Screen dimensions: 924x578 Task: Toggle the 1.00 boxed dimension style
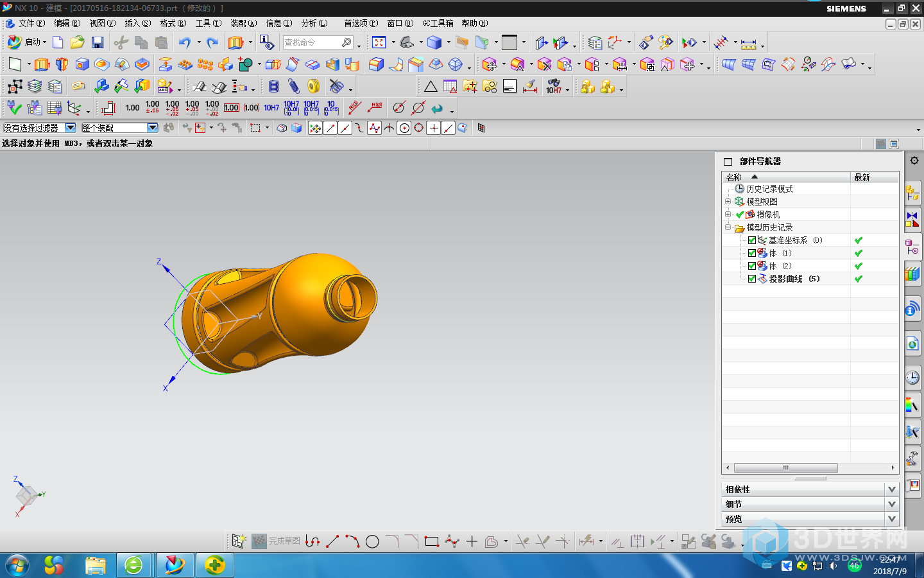232,108
